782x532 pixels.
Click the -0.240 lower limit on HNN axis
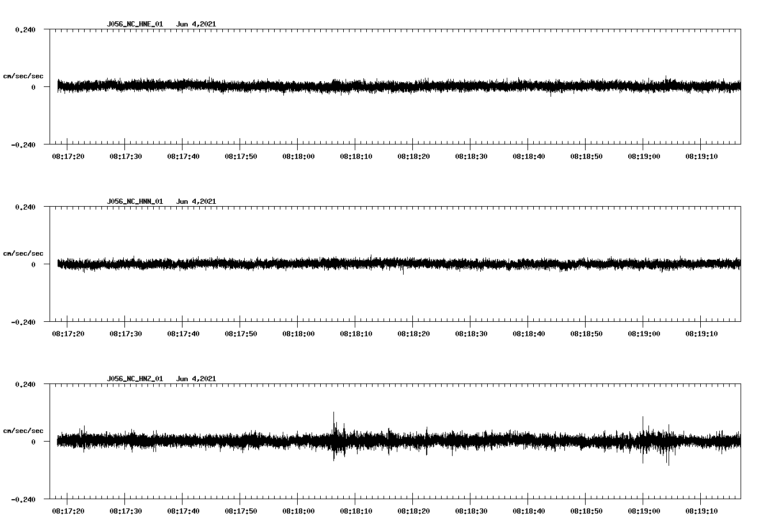pos(23,322)
